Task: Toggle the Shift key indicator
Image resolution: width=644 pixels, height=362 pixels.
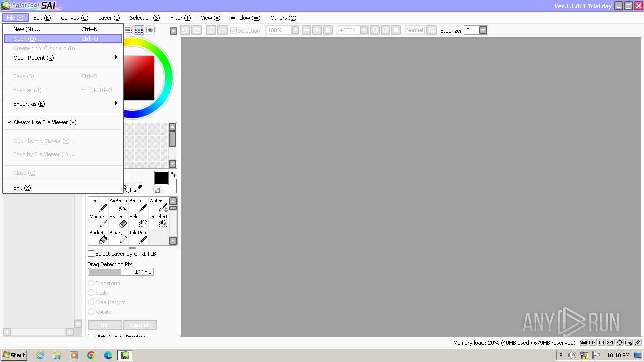Action: point(583,342)
